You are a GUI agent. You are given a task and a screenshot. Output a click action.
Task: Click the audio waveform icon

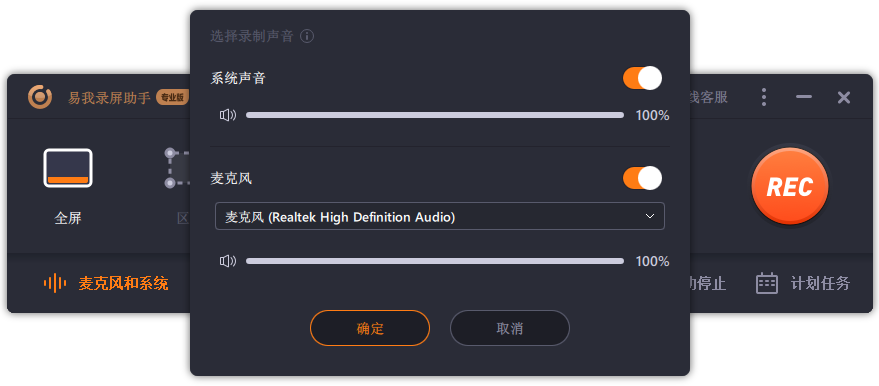pyautogui.click(x=54, y=283)
